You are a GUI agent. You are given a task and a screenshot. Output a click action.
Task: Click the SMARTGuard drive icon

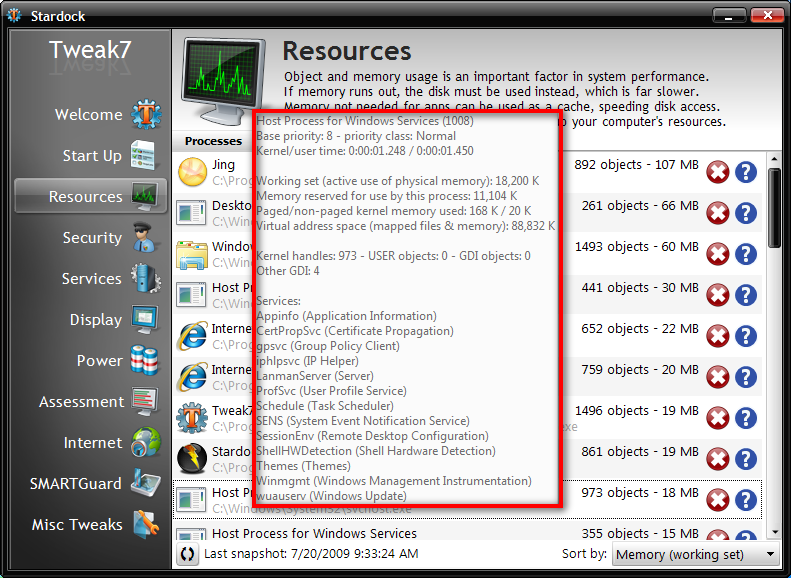[146, 483]
